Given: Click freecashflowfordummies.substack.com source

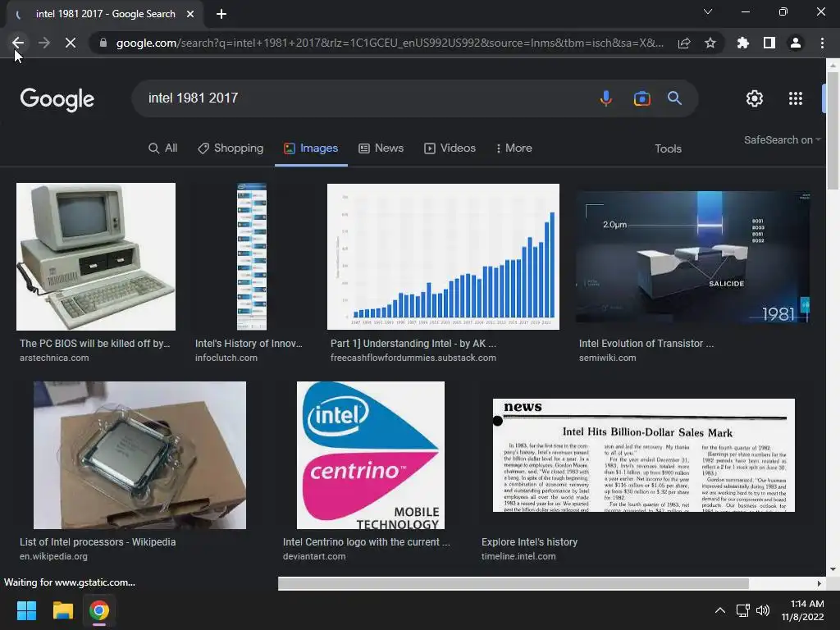Looking at the screenshot, I should click(413, 358).
